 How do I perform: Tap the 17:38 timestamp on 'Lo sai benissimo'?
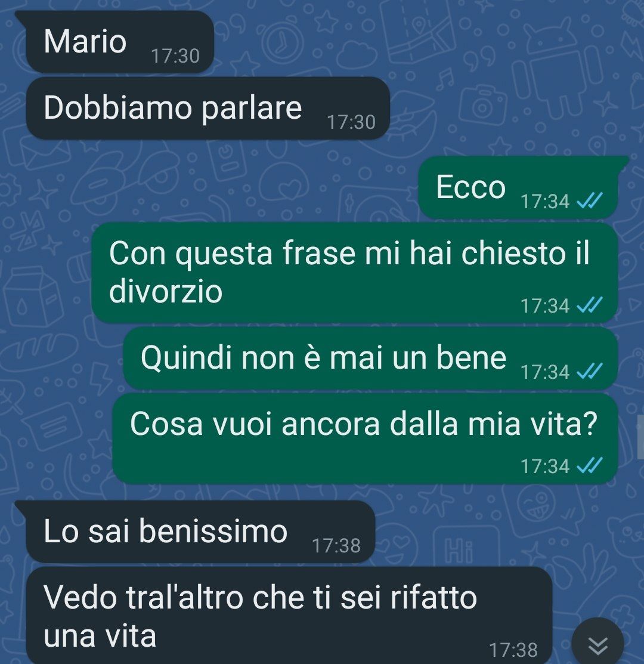(x=336, y=545)
